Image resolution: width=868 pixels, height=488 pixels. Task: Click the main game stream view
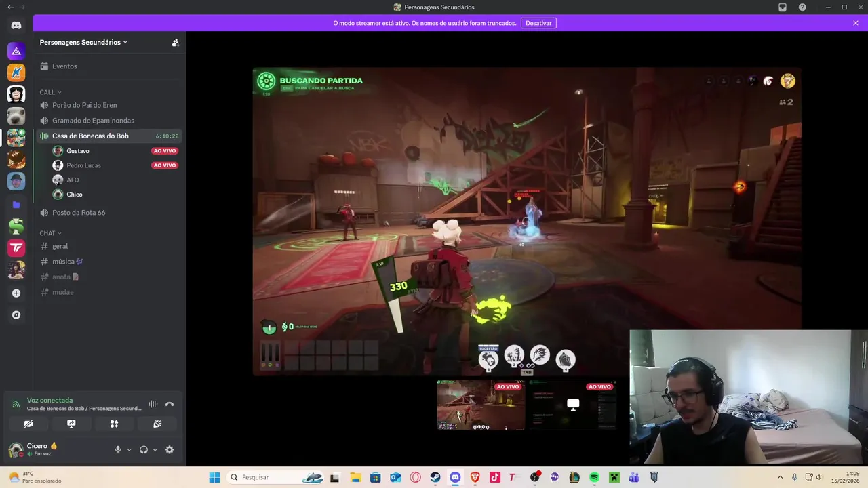pos(527,221)
